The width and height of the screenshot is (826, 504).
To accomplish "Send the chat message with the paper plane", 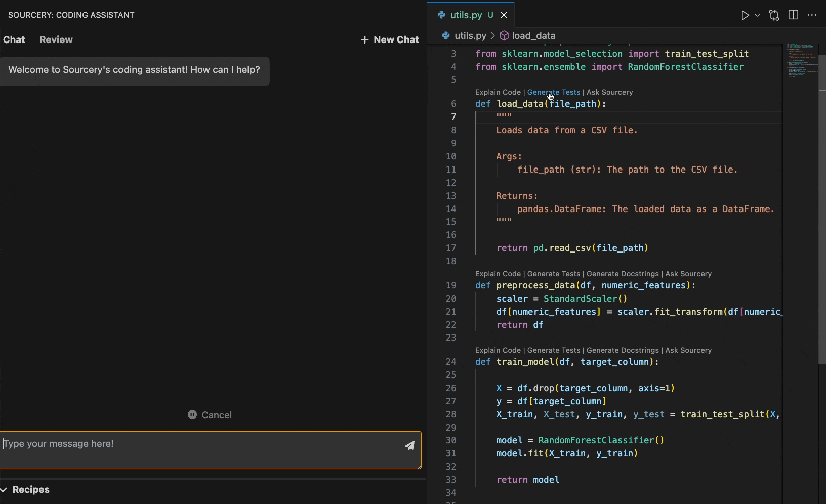I will (410, 446).
